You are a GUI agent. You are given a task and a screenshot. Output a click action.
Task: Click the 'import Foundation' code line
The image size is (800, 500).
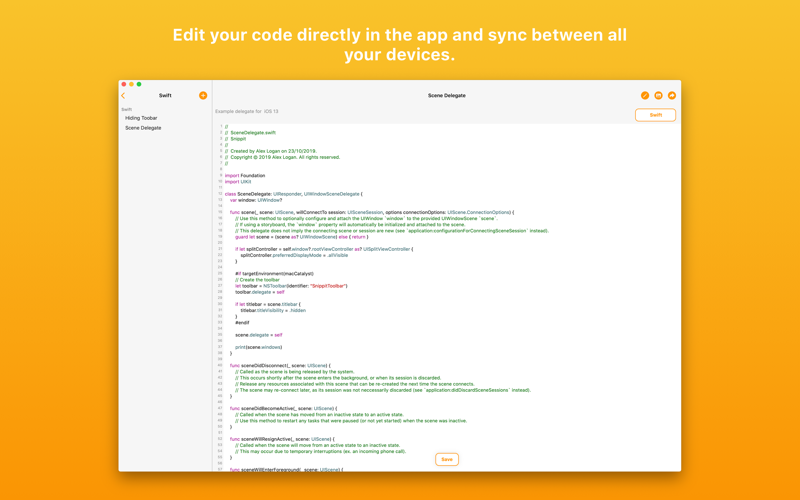coord(245,176)
